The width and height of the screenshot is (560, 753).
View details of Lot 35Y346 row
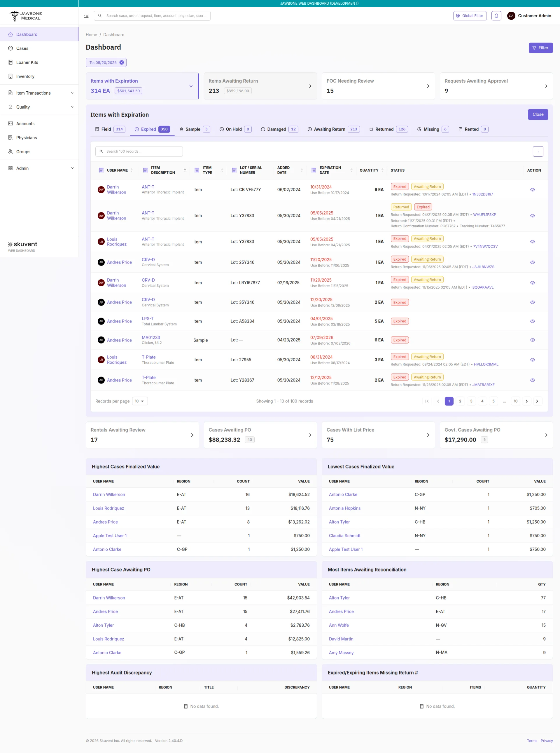point(533,302)
